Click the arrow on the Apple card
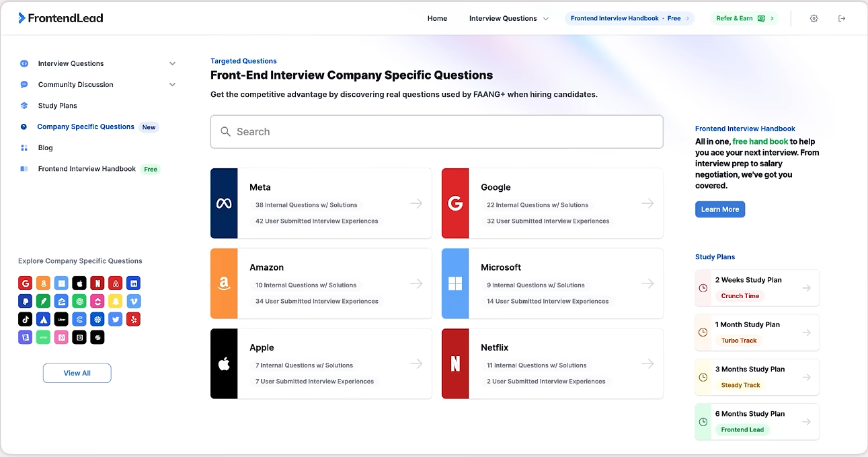Image resolution: width=868 pixels, height=457 pixels. pos(416,363)
